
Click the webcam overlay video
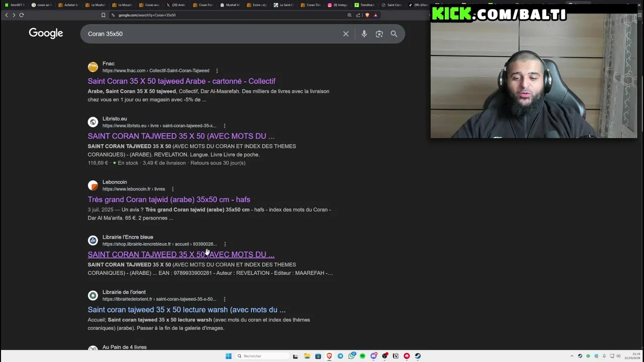(x=534, y=75)
